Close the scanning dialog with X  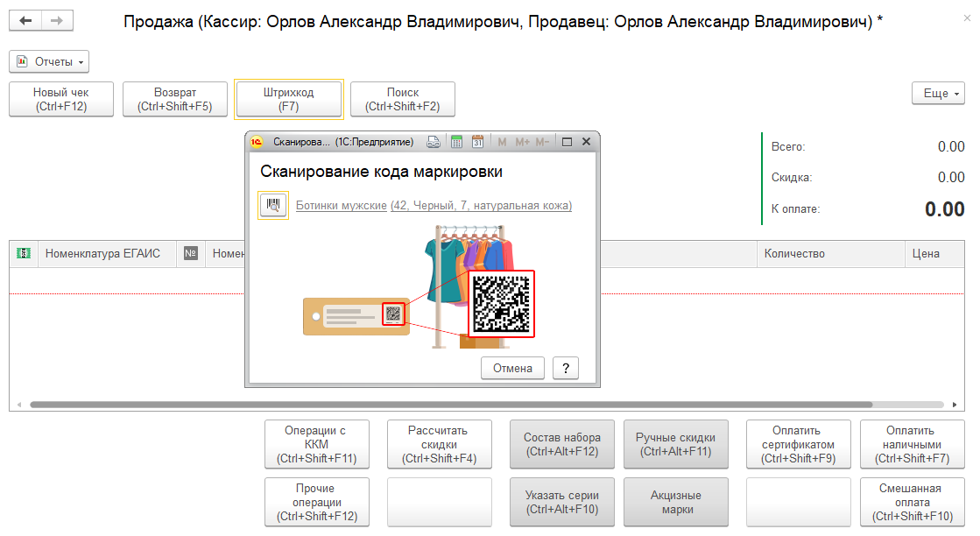coord(586,142)
